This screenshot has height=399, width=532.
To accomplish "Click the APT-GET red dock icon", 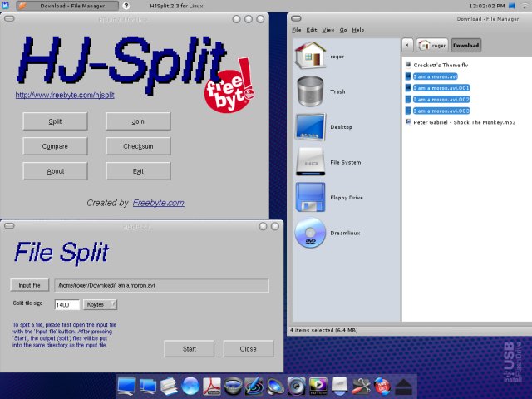I will pyautogui.click(x=382, y=386).
